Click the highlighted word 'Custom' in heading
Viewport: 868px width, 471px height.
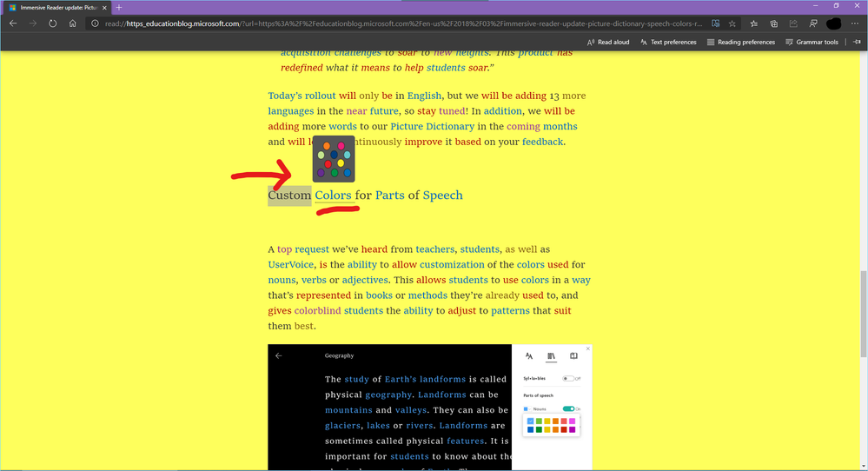pyautogui.click(x=289, y=196)
